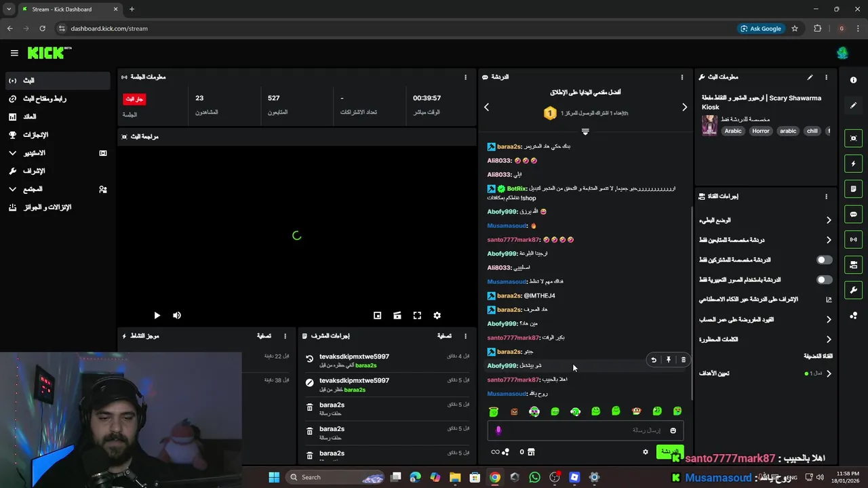Viewport: 868px width, 488px height.
Task: Click the lightning bolt activity icon in right rail
Action: click(853, 163)
